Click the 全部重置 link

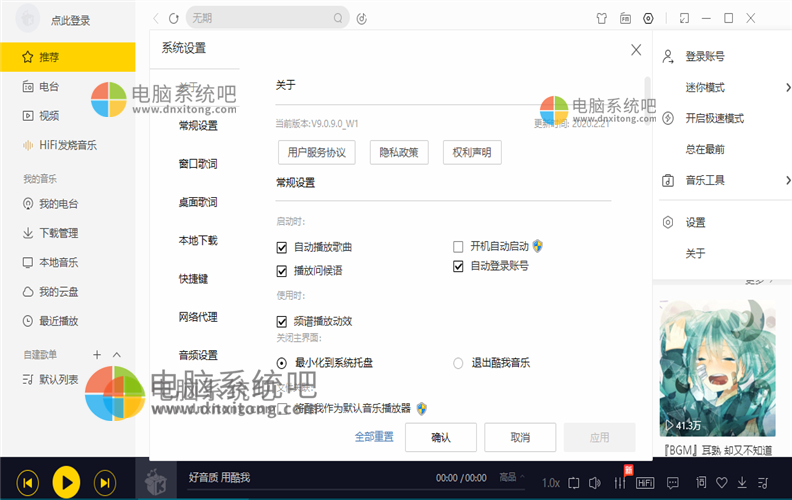[374, 437]
